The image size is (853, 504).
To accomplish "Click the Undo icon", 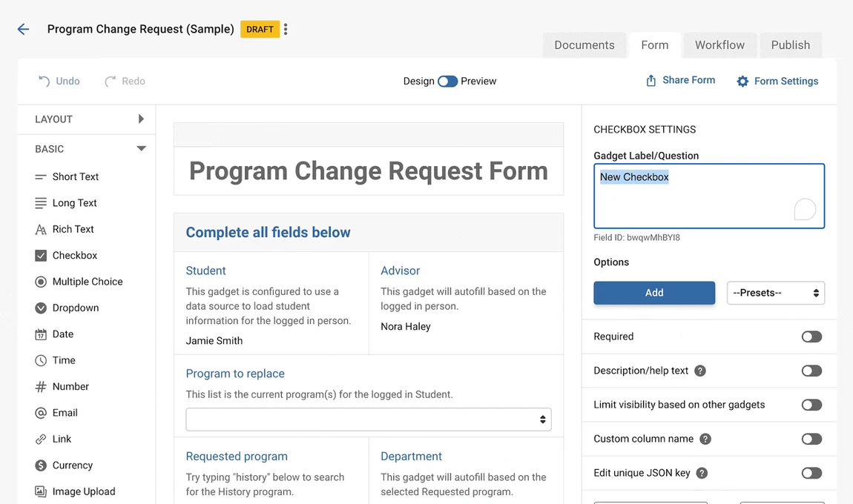I will (x=44, y=81).
